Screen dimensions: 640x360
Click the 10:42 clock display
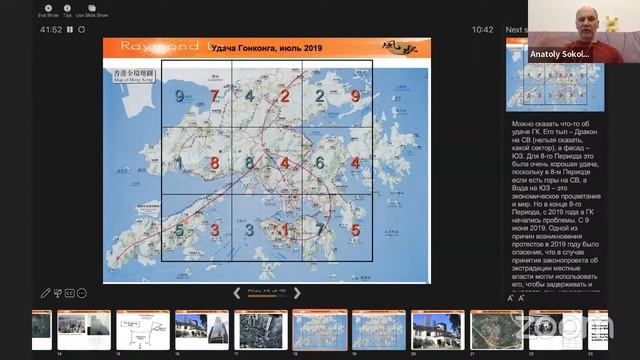pos(482,29)
